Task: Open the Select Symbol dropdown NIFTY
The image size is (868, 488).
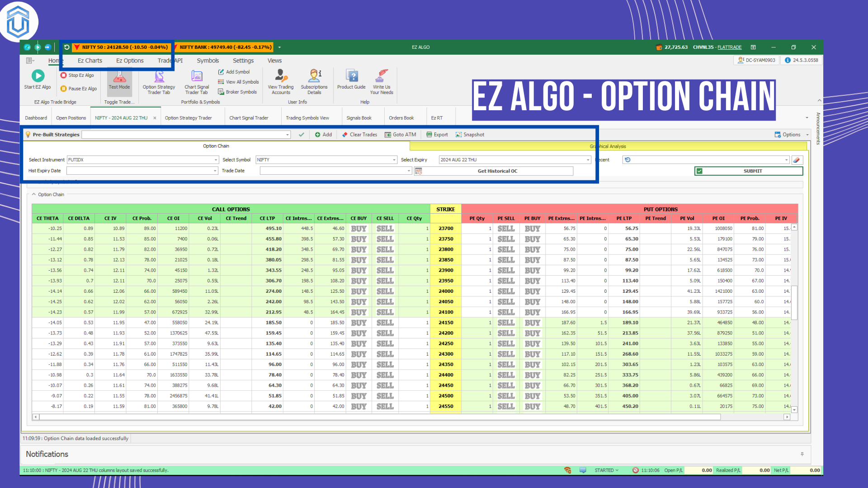Action: pyautogui.click(x=394, y=160)
